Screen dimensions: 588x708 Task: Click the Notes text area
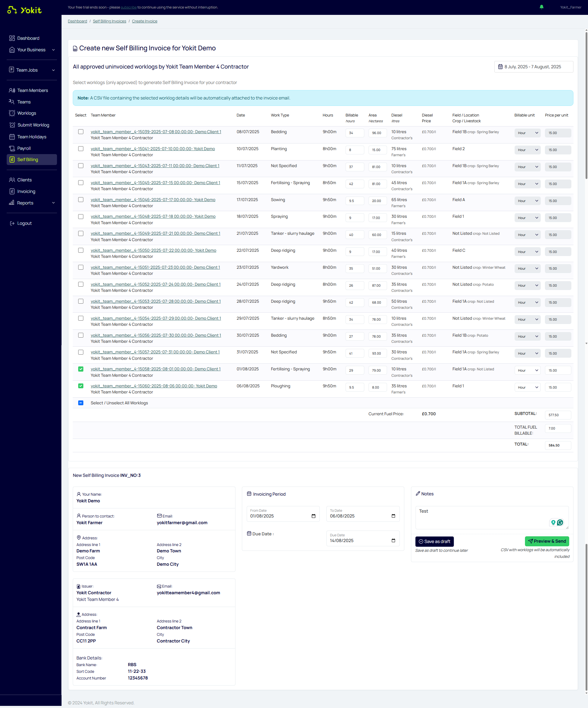(492, 518)
